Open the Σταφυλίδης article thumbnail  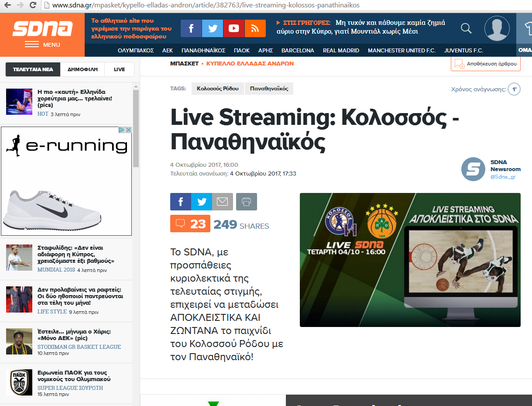click(x=19, y=258)
